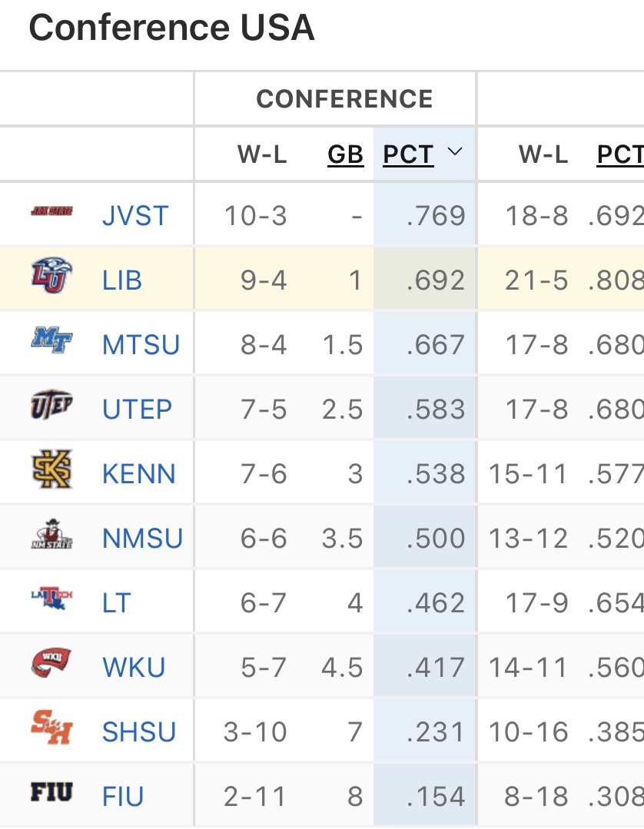Screen dimensions: 644x829
Task: Open the UTEP team link
Action: tap(138, 410)
